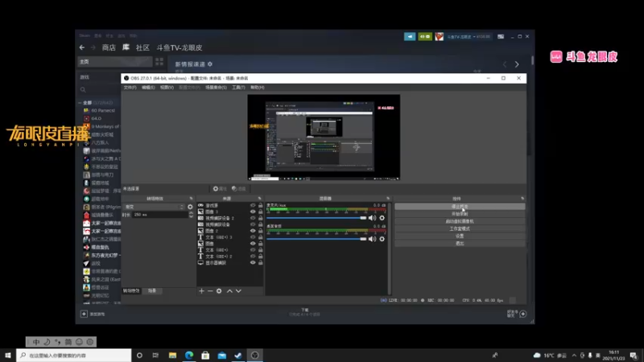Open the Steam announcements megaphone icon
The height and width of the screenshot is (362, 644).
[410, 36]
